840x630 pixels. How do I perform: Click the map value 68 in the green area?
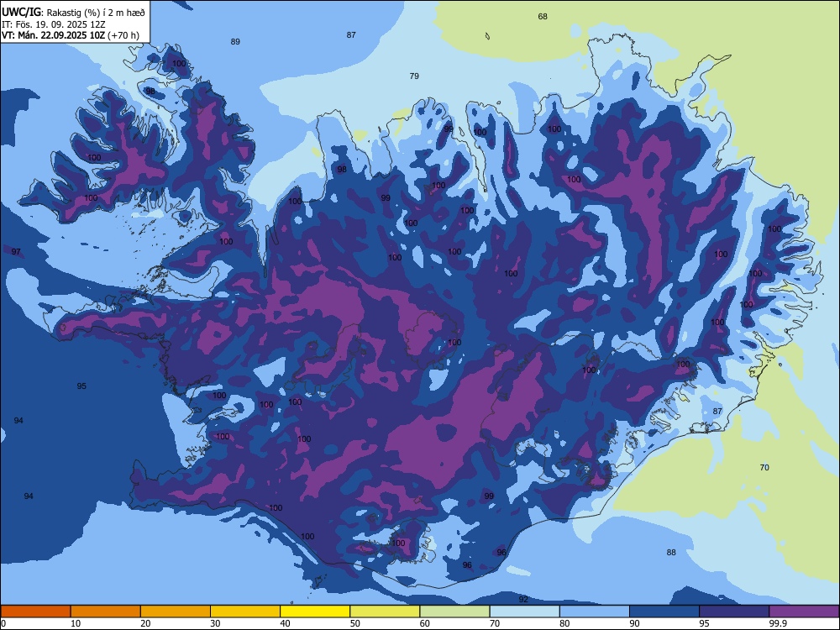point(543,17)
